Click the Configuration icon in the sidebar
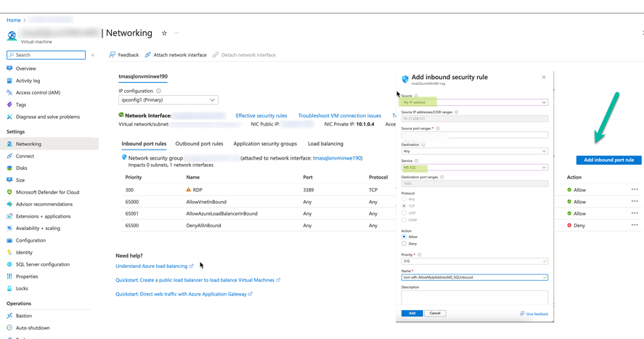This screenshot has width=644, height=339. [9, 240]
